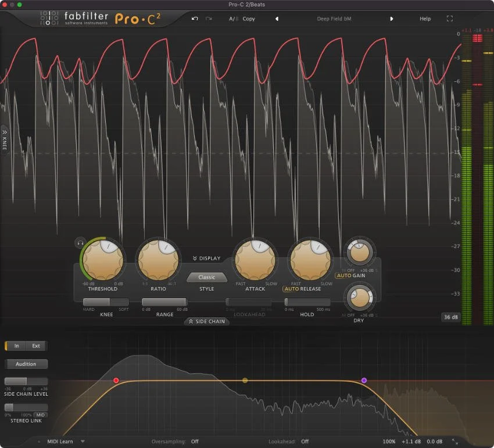Toggle the MID stereo link mode
The image size is (494, 448).
[40, 415]
